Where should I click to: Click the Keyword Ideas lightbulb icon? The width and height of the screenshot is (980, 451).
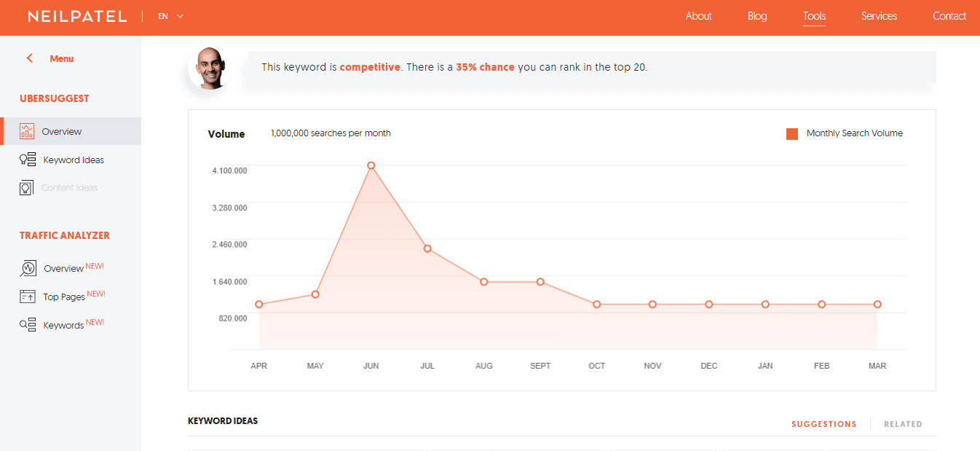coord(28,160)
